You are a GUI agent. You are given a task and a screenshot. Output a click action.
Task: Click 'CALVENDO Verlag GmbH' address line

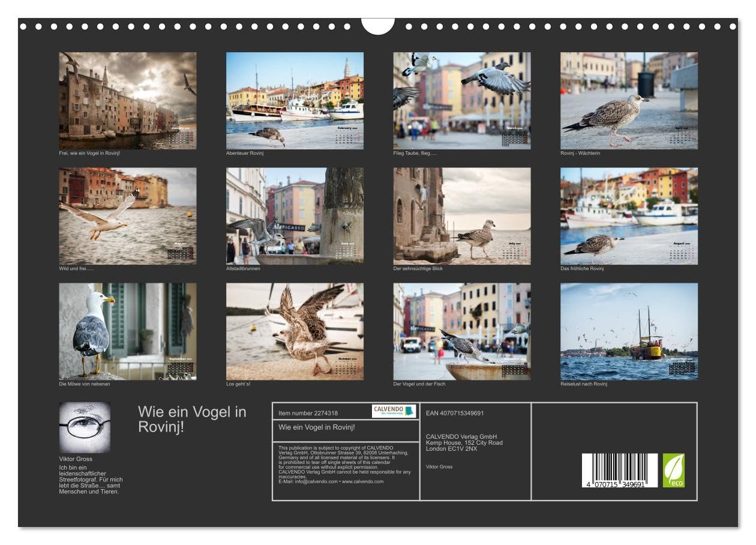pyautogui.click(x=461, y=437)
